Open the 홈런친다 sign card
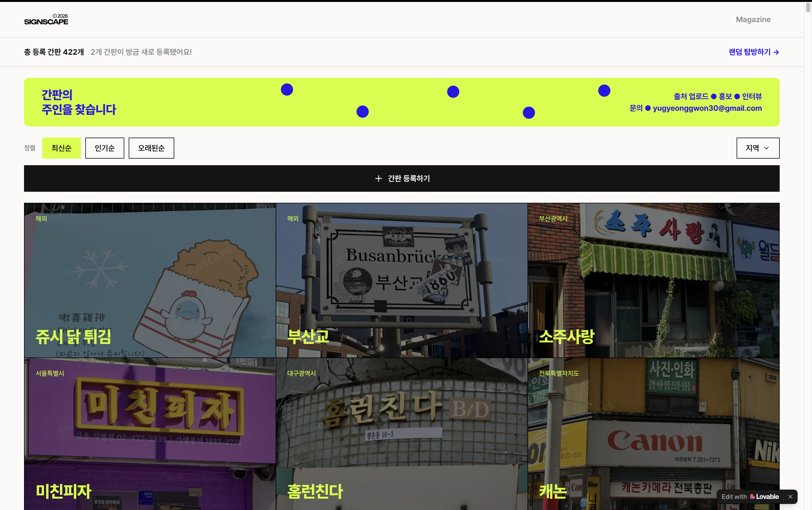The image size is (812, 510). point(402,434)
